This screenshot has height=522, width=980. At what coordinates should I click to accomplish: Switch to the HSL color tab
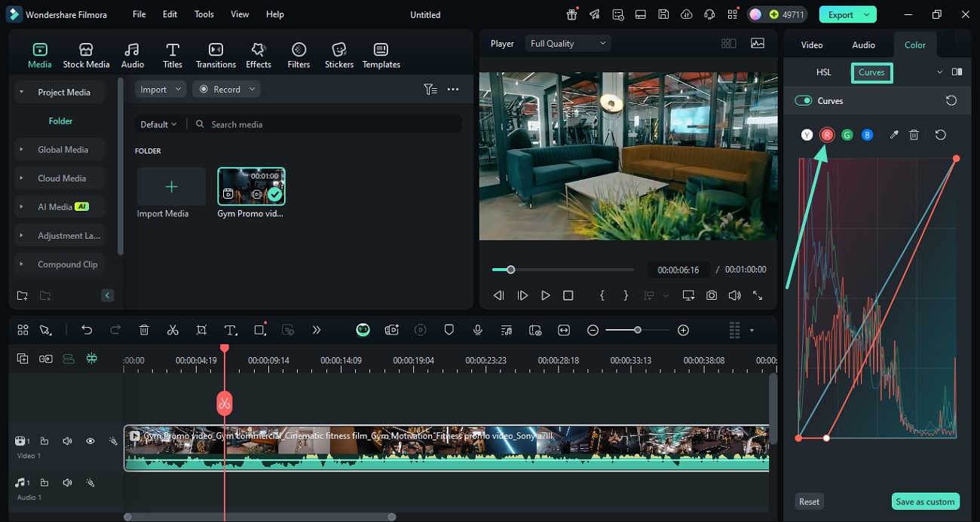pos(824,72)
